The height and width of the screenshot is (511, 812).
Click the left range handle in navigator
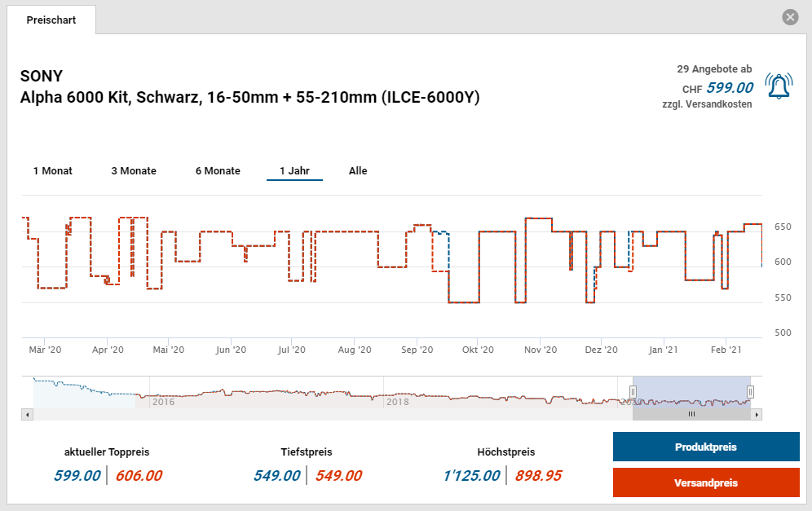point(633,392)
